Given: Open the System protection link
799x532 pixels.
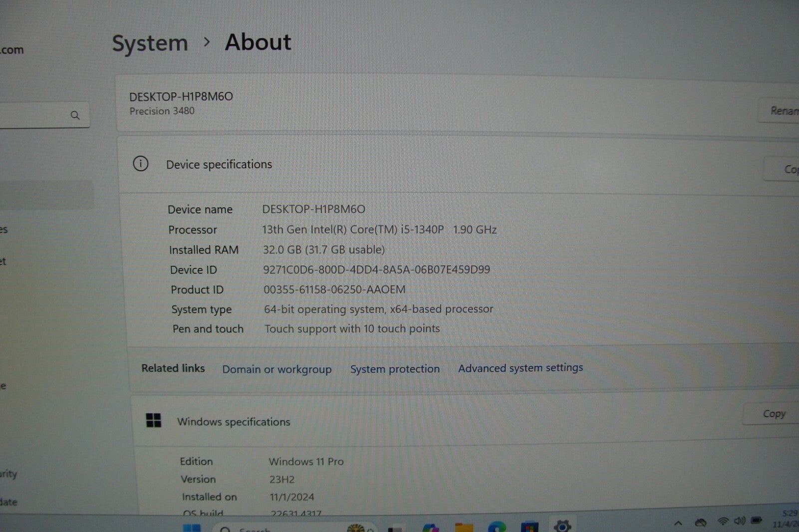Looking at the screenshot, I should coord(395,369).
